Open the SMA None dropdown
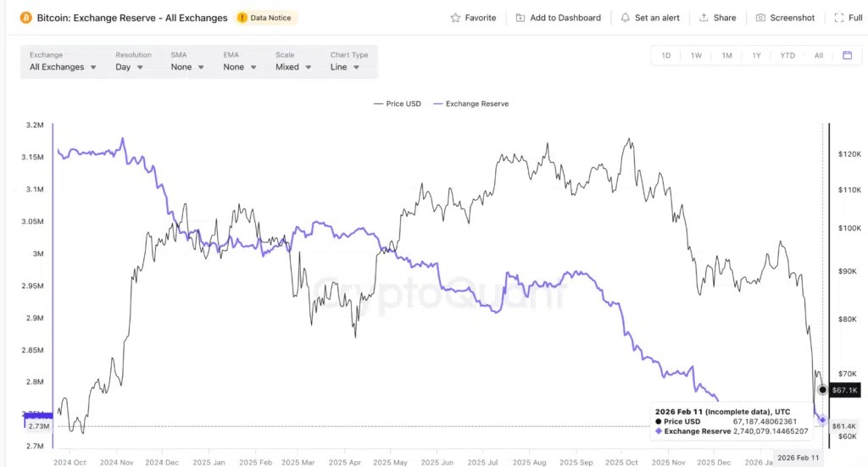 (x=187, y=67)
